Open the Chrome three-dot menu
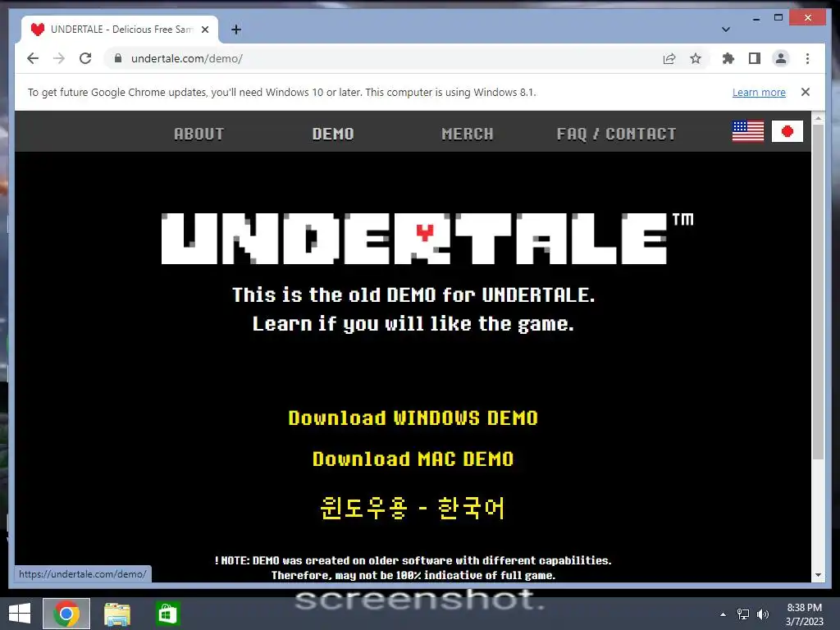Image resolution: width=840 pixels, height=630 pixels. coord(807,58)
